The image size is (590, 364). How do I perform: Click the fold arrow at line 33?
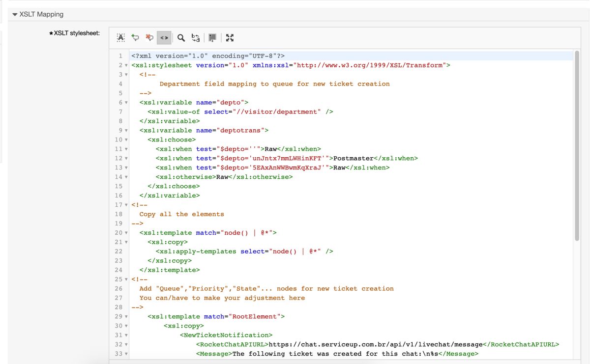click(x=126, y=354)
